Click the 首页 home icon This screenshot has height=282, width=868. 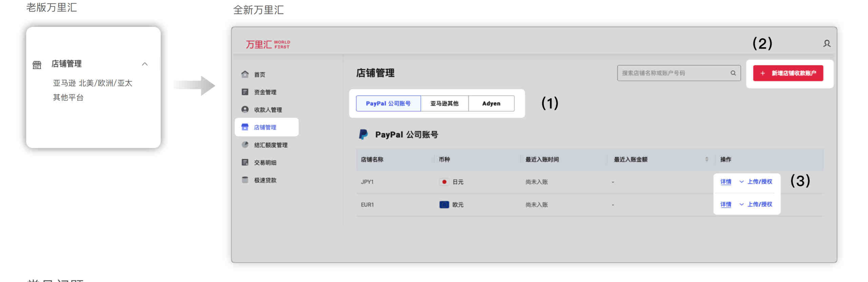(245, 74)
